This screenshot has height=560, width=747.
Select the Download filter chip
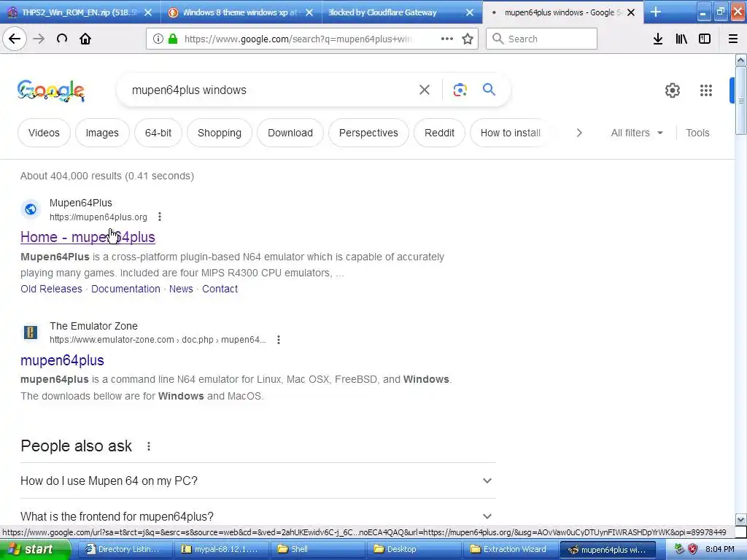[290, 133]
